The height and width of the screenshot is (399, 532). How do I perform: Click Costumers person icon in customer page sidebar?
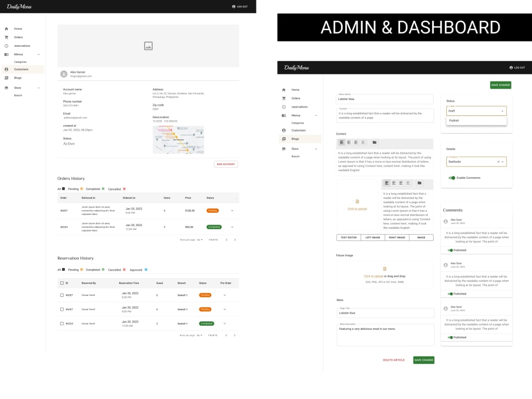pyautogui.click(x=6, y=69)
